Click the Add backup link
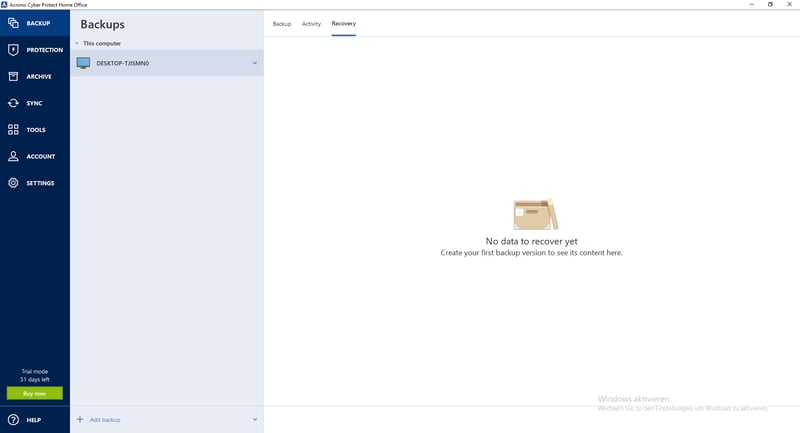 coord(105,420)
